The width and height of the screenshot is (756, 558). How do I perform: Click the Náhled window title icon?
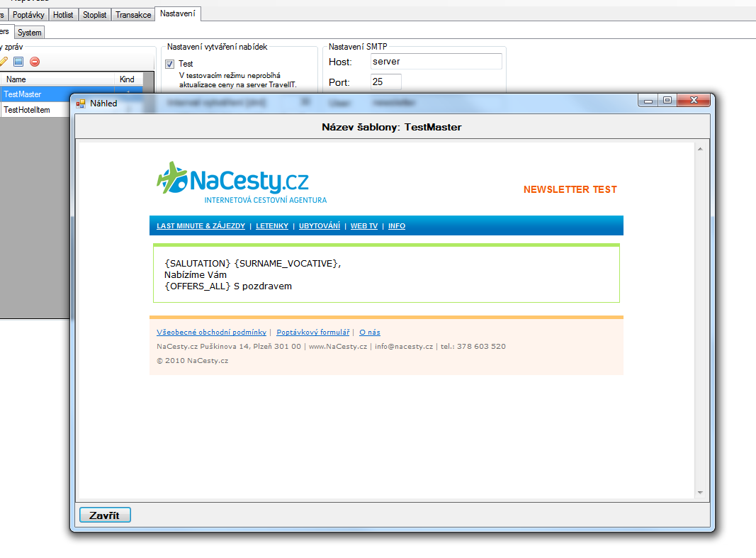point(81,104)
